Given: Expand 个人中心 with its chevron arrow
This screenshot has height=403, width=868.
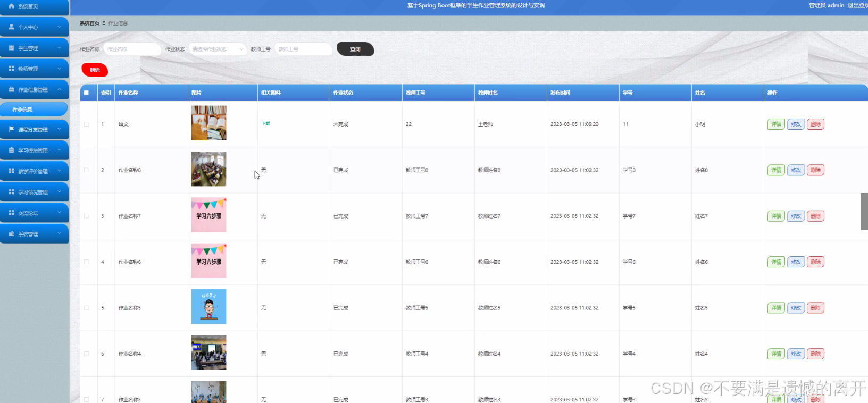Looking at the screenshot, I should (59, 27).
